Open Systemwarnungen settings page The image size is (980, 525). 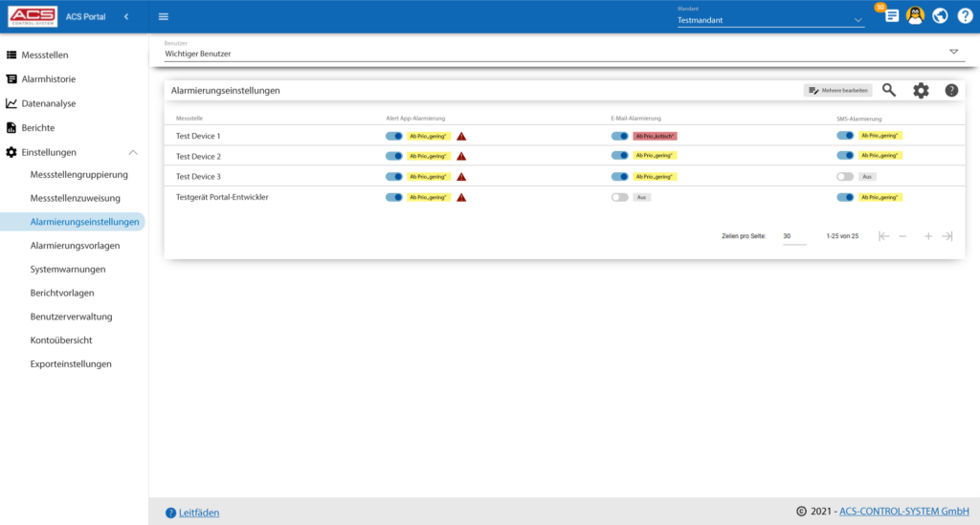68,270
